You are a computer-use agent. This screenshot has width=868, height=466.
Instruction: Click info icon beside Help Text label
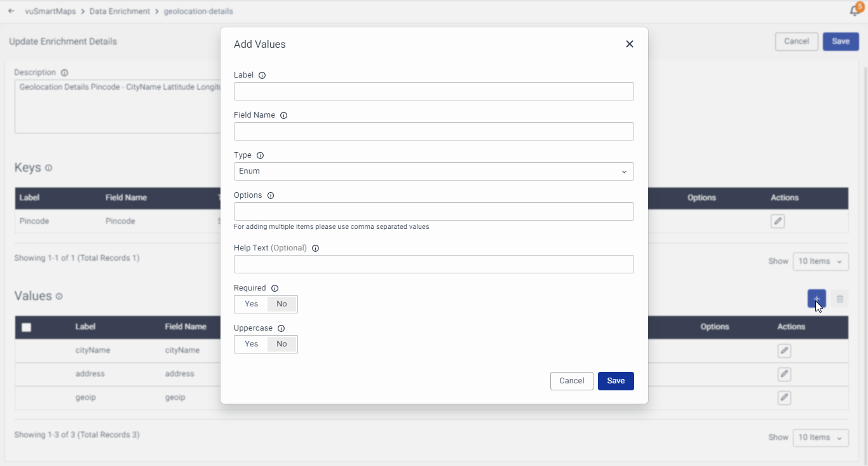click(315, 249)
